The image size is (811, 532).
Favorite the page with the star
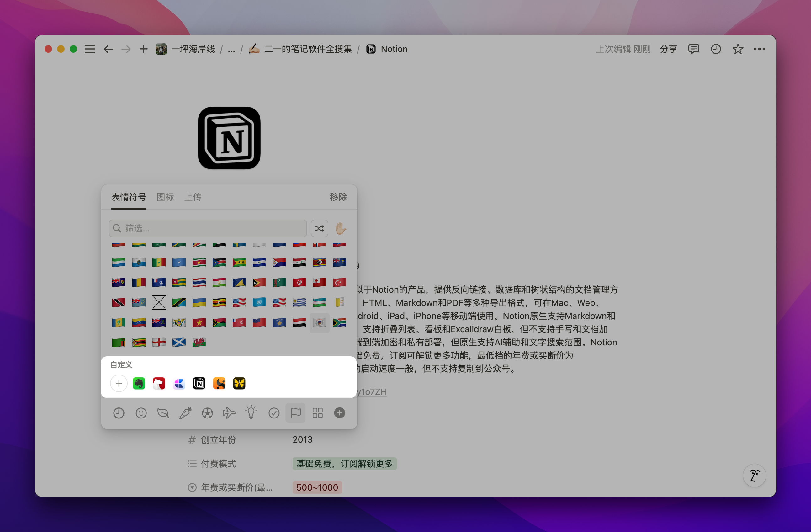coord(738,50)
